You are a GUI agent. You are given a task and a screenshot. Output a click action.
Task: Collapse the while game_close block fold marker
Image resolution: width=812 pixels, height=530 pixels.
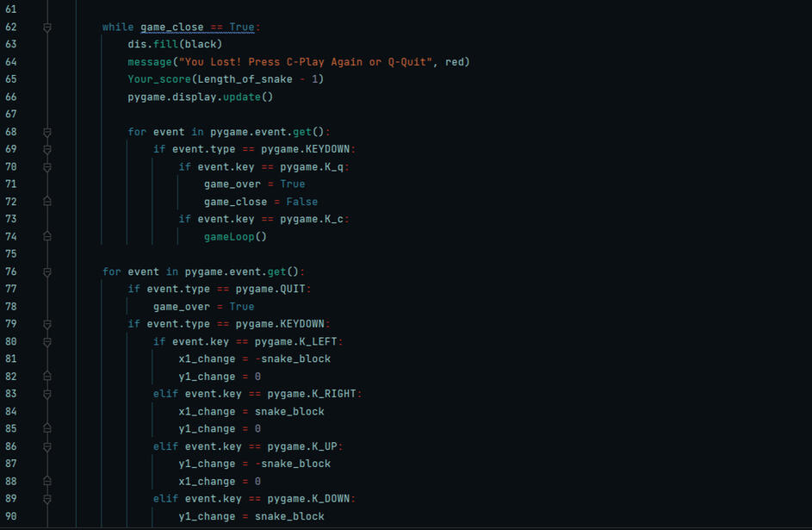tap(47, 28)
